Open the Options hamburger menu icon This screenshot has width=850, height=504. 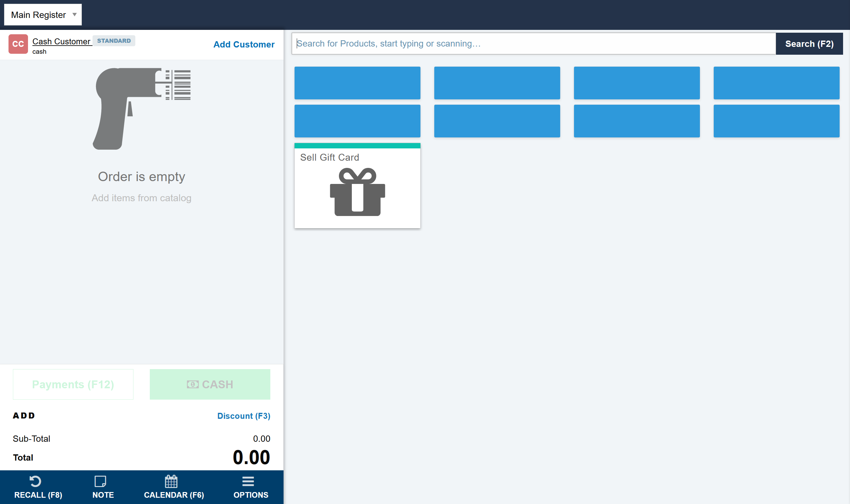(x=248, y=481)
